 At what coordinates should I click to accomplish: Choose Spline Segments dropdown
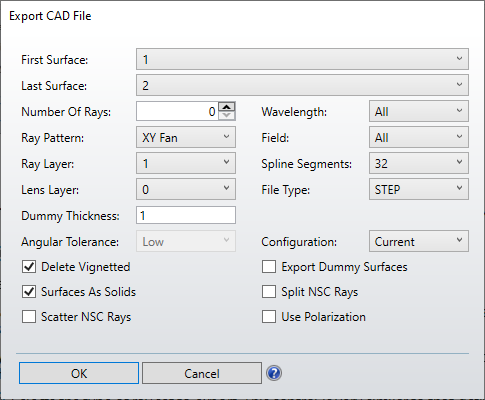(419, 163)
